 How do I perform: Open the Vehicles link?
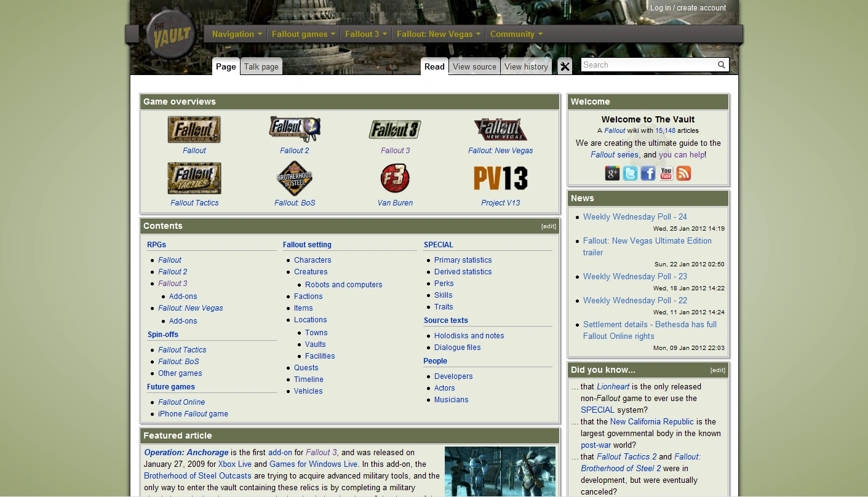point(308,391)
